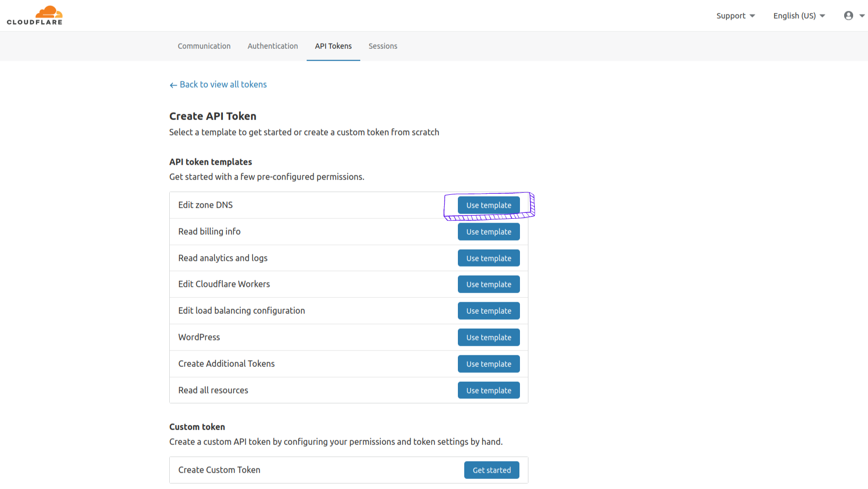The image size is (868, 489).
Task: Use the Edit load balancing configuration template
Action: [x=488, y=311]
